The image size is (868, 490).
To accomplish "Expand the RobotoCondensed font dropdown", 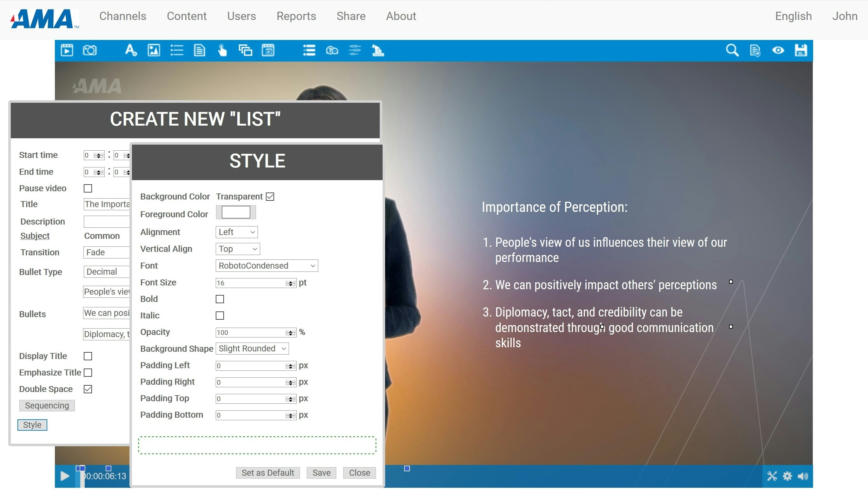I will (x=266, y=266).
